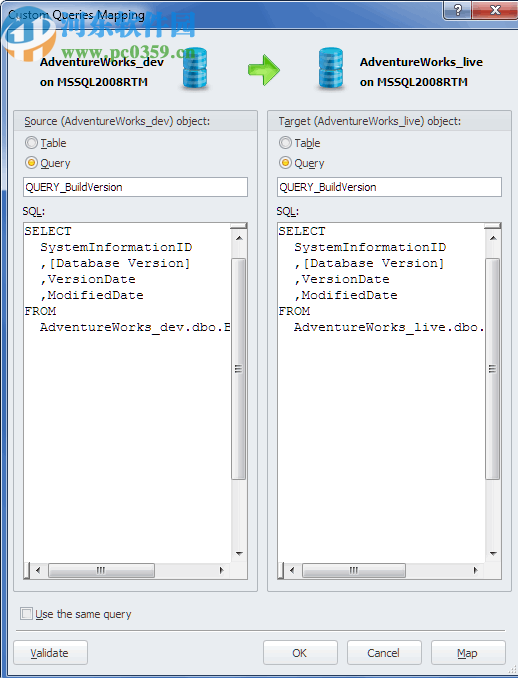Click the Cancel button
Viewport: 518px width, 678px height.
click(x=384, y=652)
